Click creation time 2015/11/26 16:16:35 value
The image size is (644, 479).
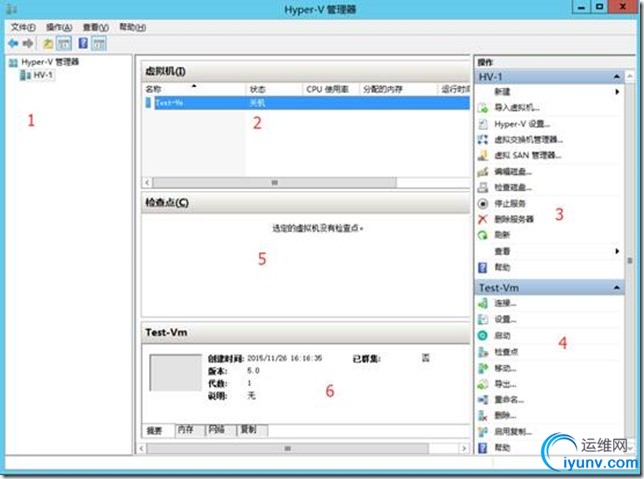click(x=284, y=358)
